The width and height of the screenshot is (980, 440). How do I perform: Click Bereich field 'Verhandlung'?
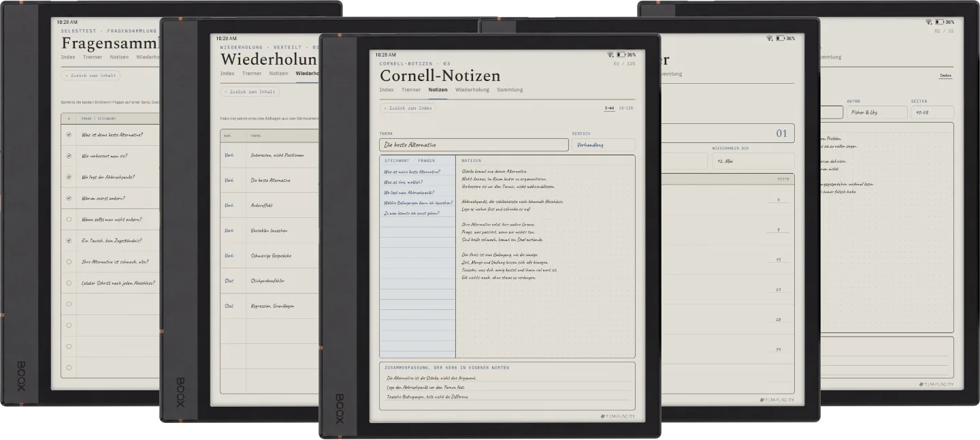point(604,145)
